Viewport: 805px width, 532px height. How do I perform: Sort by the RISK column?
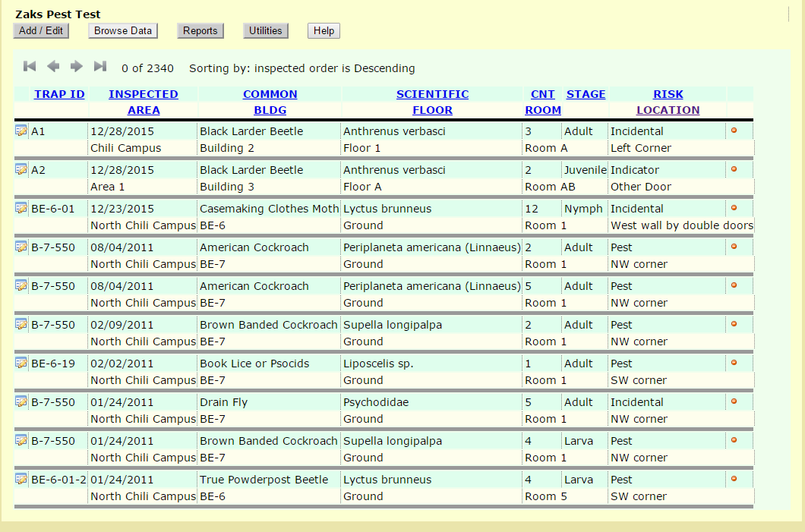click(668, 94)
